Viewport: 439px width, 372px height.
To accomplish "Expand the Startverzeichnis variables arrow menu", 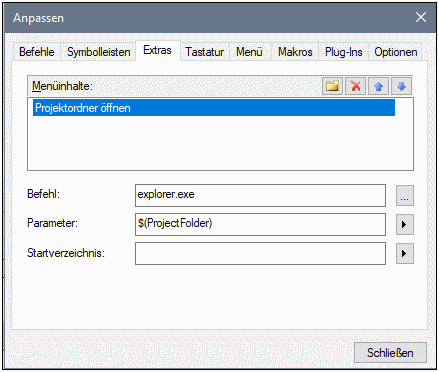I will pos(405,254).
